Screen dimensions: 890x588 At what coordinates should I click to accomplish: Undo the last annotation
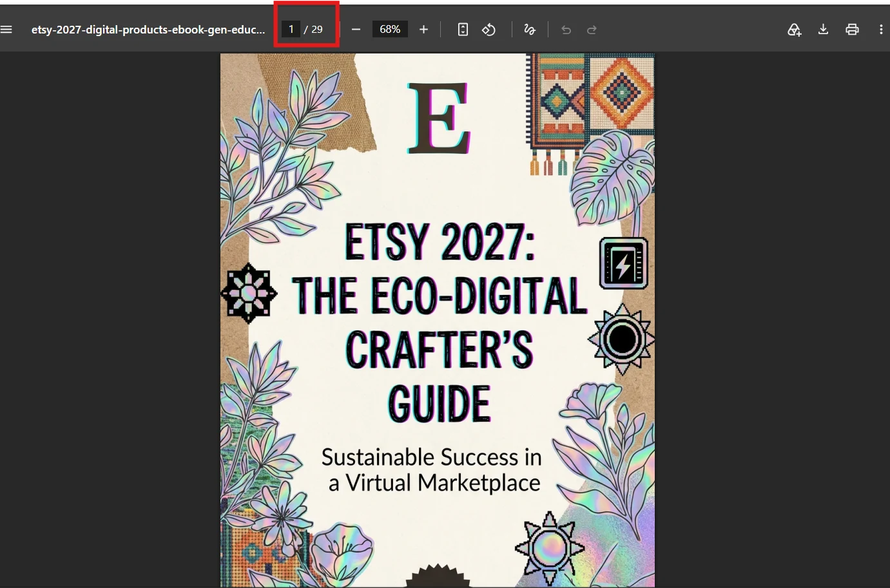(x=566, y=30)
